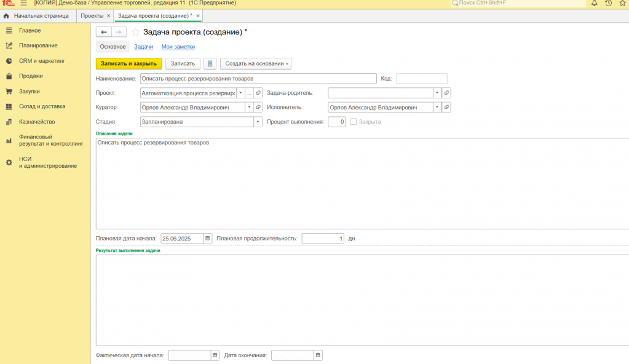Expand the Проект dropdown list
The width and height of the screenshot is (629, 364).
pos(240,93)
